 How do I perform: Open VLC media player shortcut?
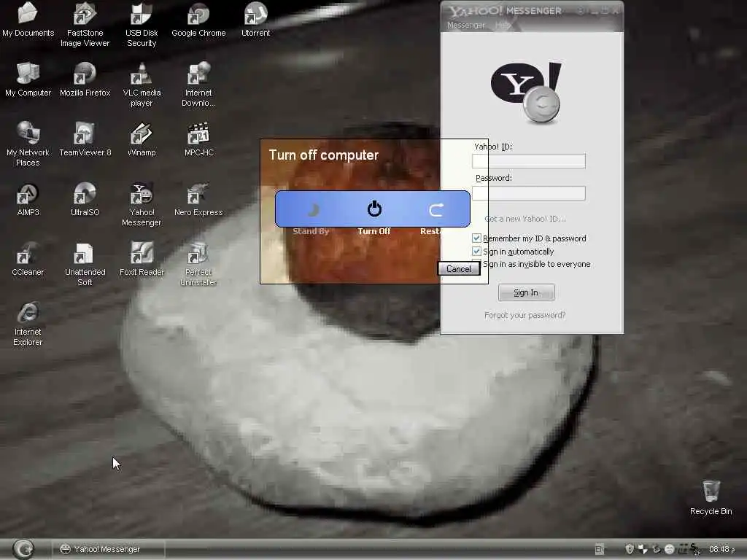(x=142, y=85)
